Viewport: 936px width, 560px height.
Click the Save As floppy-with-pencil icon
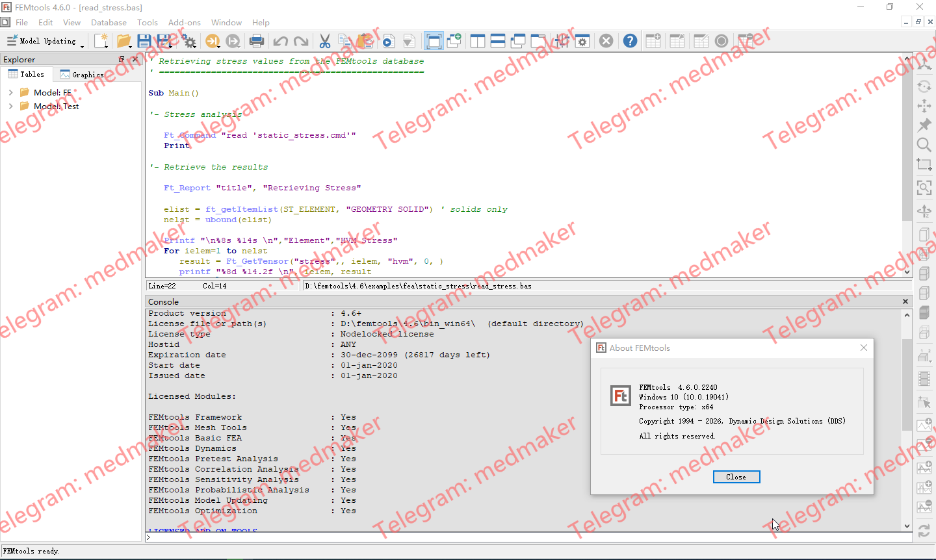click(165, 41)
